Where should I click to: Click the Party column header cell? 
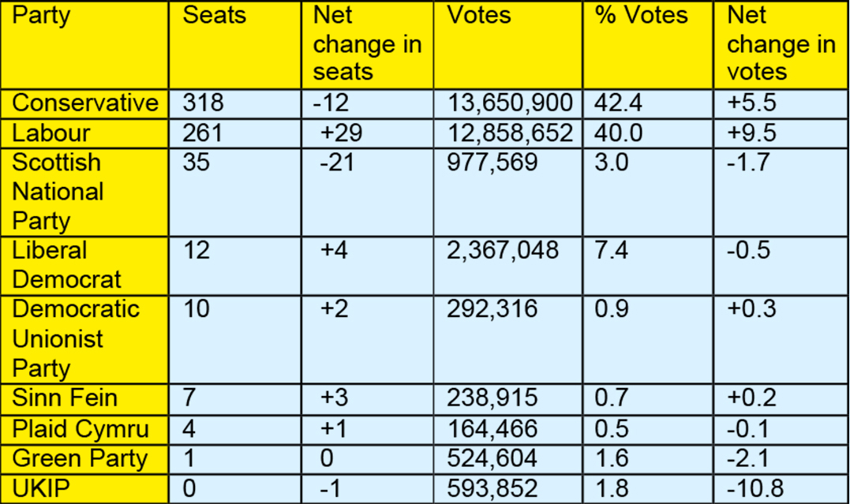point(84,45)
